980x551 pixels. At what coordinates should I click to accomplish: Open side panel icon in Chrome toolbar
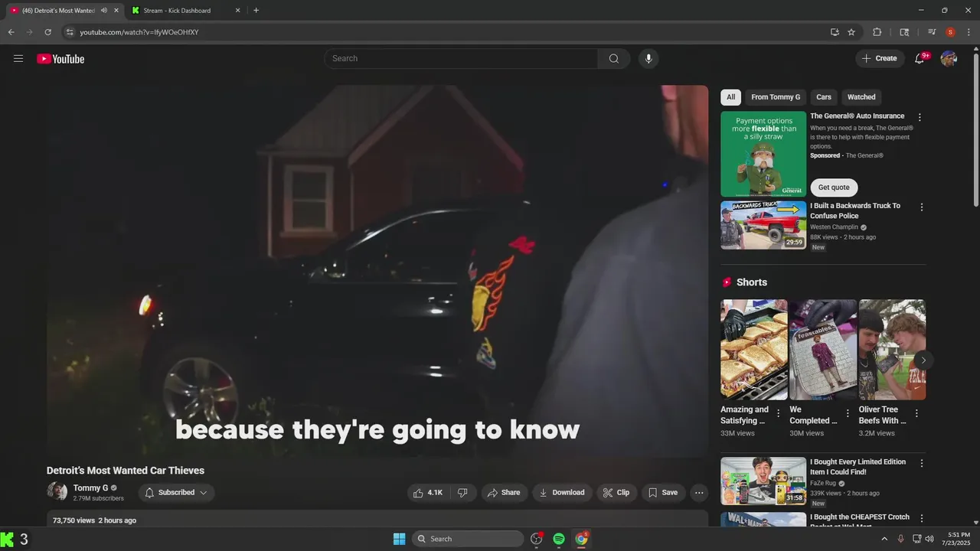tap(904, 32)
